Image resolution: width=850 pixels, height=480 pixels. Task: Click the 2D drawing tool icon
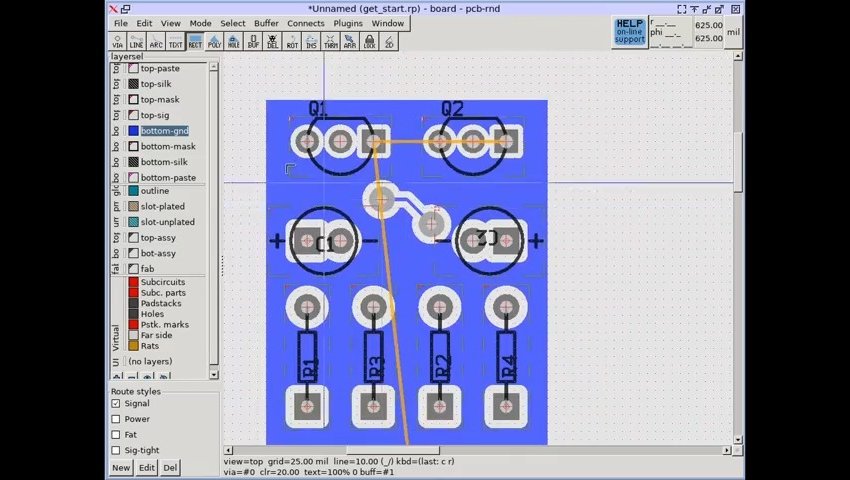(389, 42)
